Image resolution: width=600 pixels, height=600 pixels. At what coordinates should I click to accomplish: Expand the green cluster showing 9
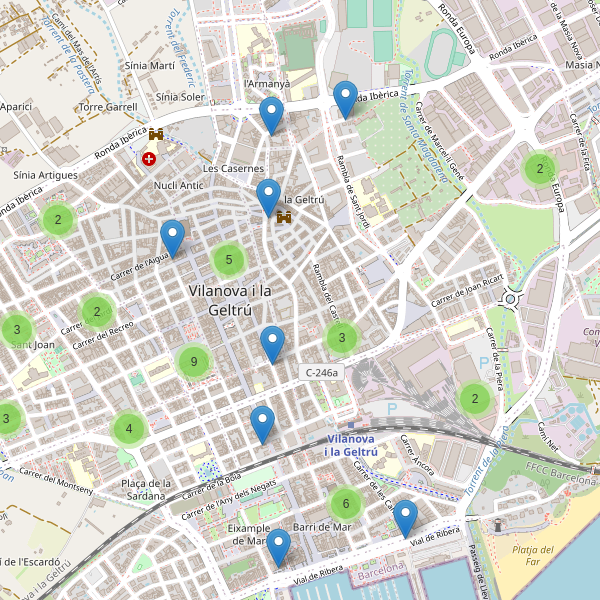pyautogui.click(x=194, y=362)
